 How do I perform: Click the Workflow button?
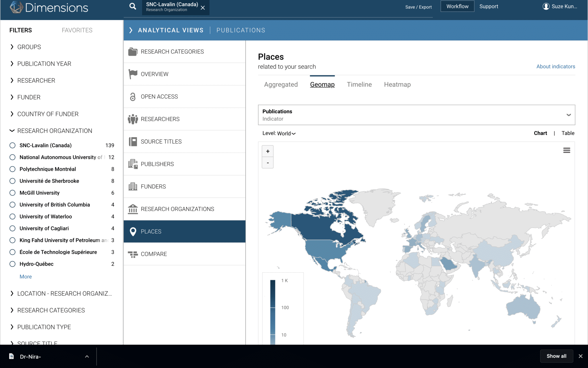pos(457,6)
